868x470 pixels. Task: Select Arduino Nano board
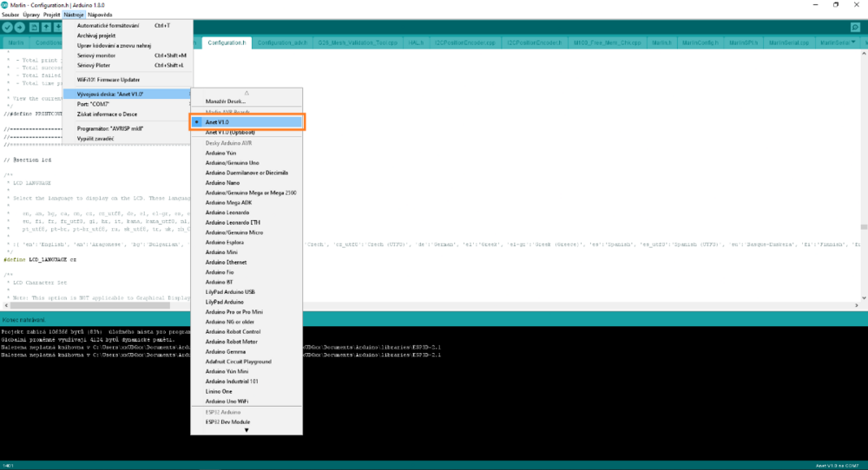click(247, 183)
